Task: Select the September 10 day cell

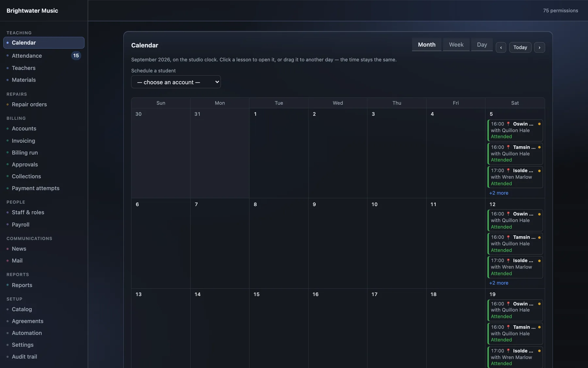Action: pos(397,243)
